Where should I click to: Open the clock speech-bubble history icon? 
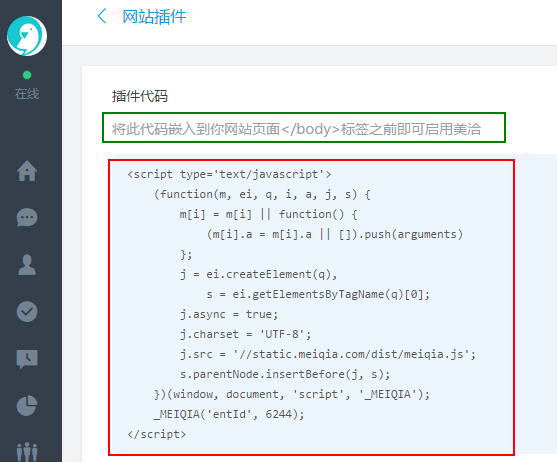[x=27, y=359]
